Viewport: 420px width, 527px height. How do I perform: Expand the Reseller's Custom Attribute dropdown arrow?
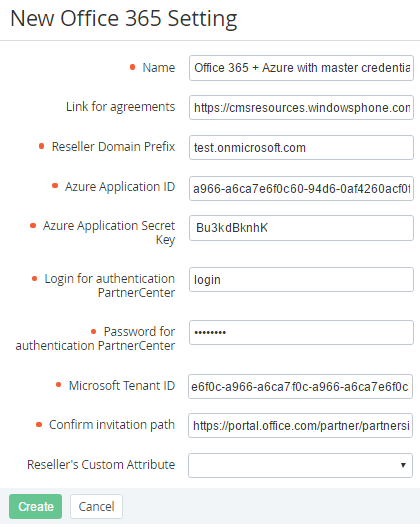403,465
